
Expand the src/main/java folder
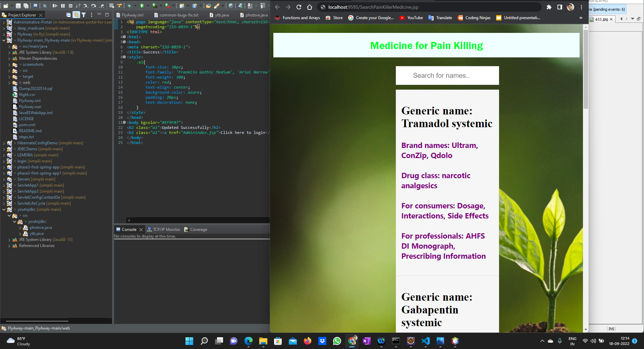point(9,47)
